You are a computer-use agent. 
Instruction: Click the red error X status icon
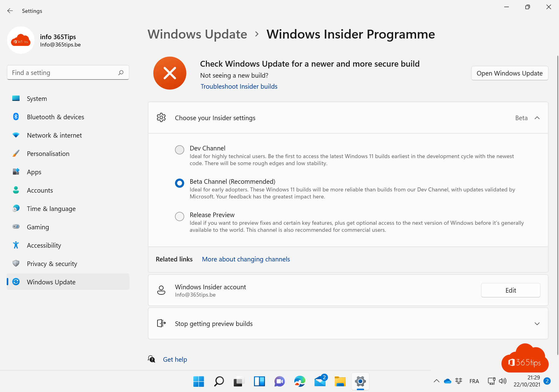(x=170, y=73)
